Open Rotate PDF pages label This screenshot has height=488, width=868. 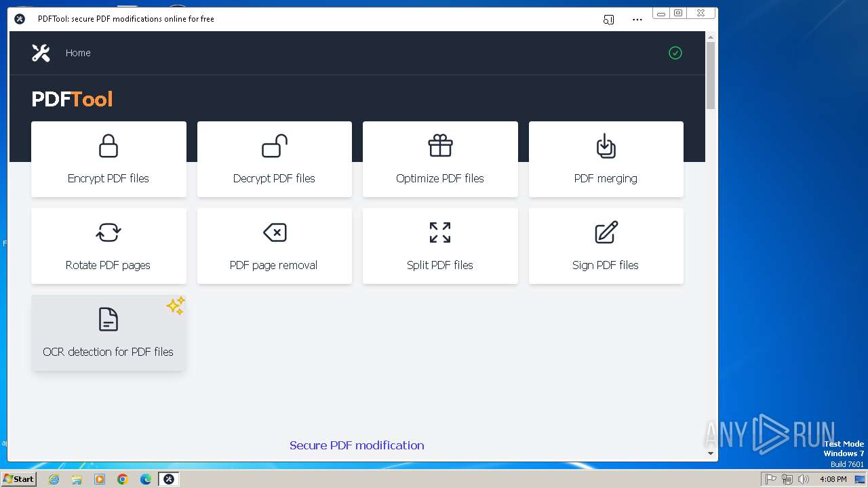(108, 265)
